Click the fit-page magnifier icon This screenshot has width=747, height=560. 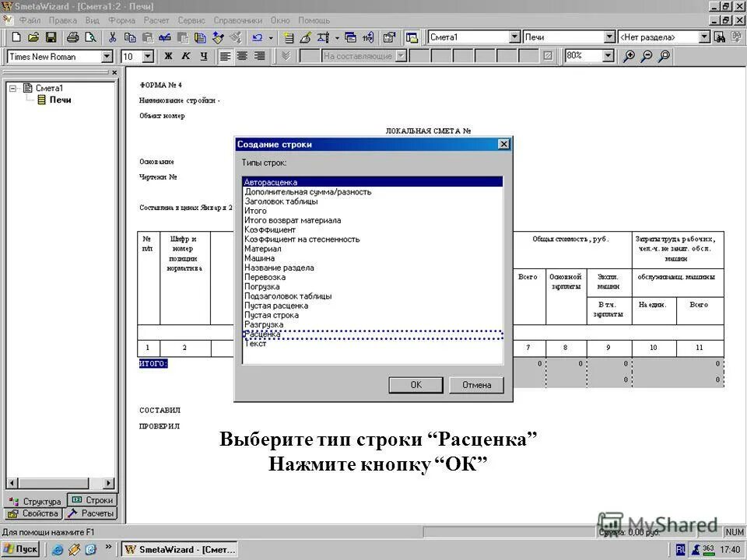click(x=664, y=56)
